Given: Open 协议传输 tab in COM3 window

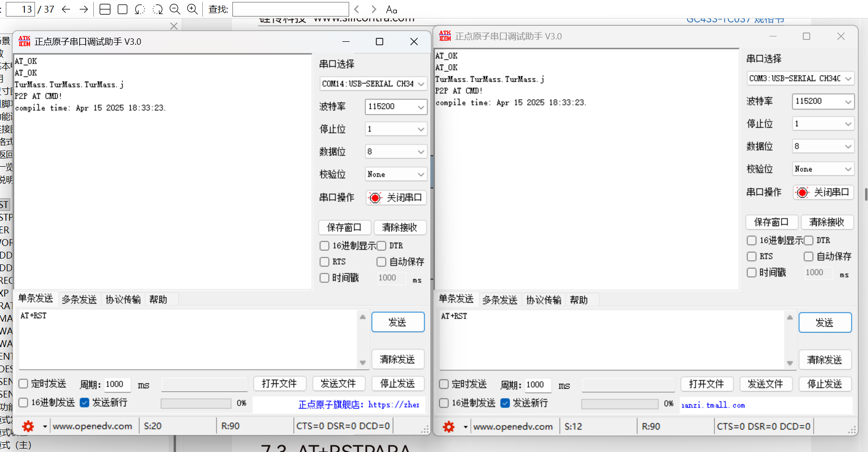Looking at the screenshot, I should (x=544, y=300).
